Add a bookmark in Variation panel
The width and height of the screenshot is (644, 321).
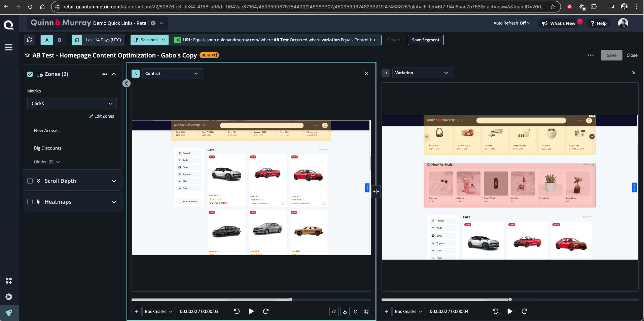tap(387, 312)
